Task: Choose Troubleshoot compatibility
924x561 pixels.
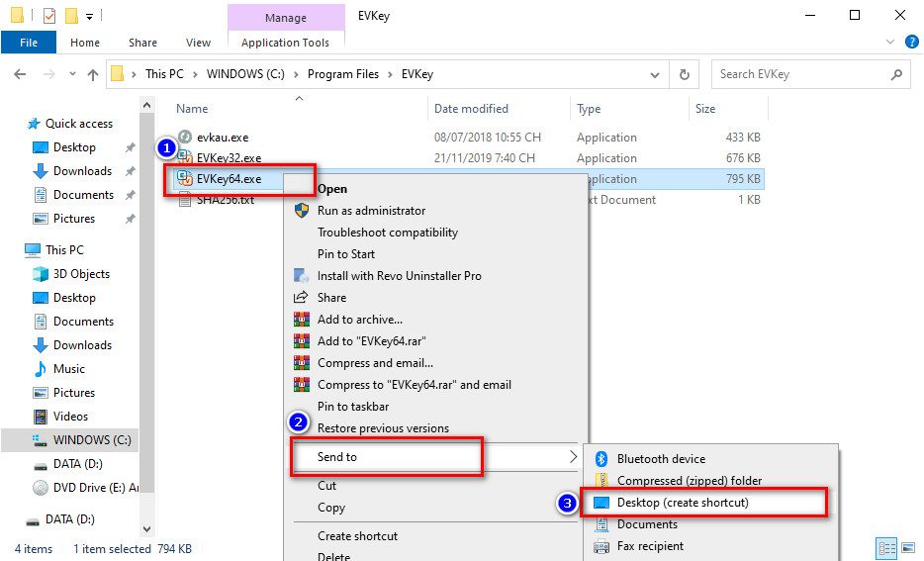Action: pyautogui.click(x=387, y=233)
